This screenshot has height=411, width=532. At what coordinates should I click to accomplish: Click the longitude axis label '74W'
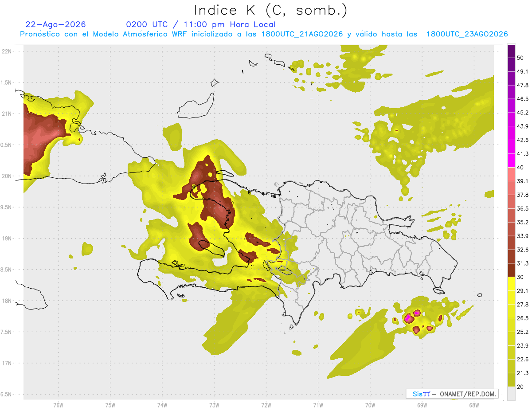tap(162, 405)
